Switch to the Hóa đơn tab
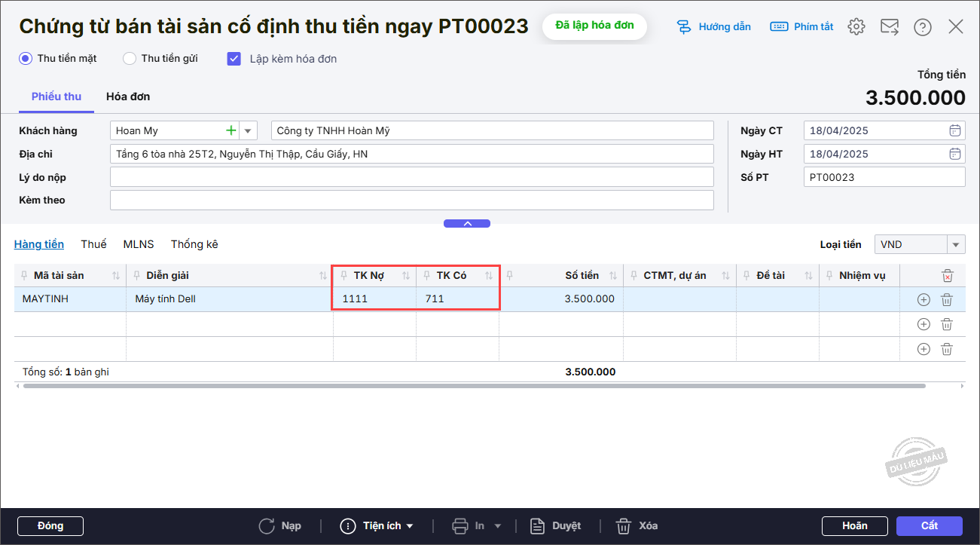Image resolution: width=980 pixels, height=545 pixels. click(x=128, y=96)
